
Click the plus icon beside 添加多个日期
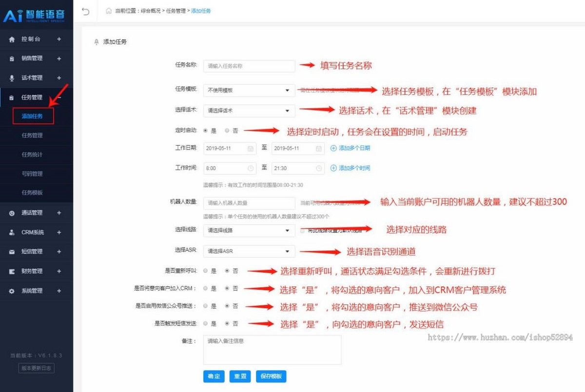pos(334,148)
